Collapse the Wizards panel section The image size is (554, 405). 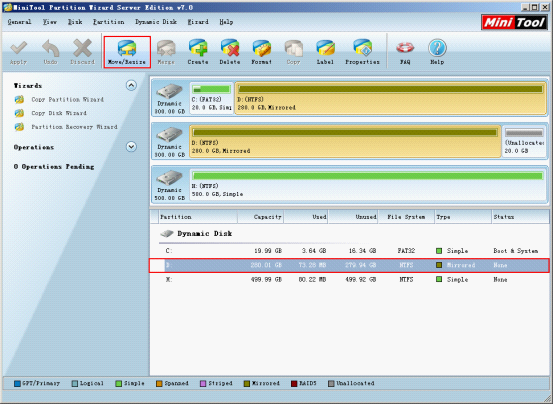coord(131,86)
